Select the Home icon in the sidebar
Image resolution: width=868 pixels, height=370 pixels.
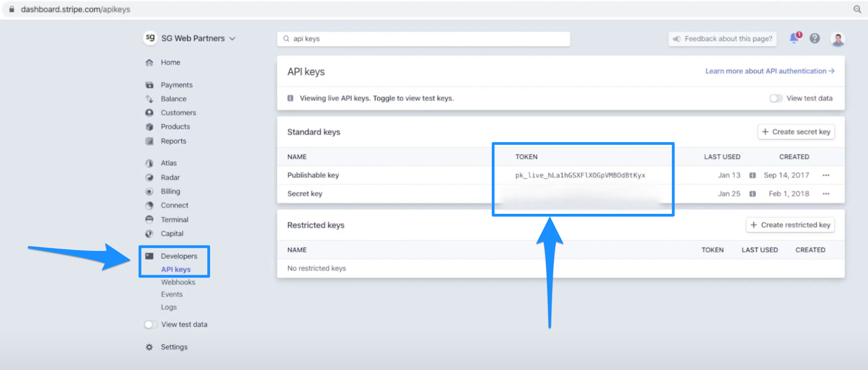[149, 62]
